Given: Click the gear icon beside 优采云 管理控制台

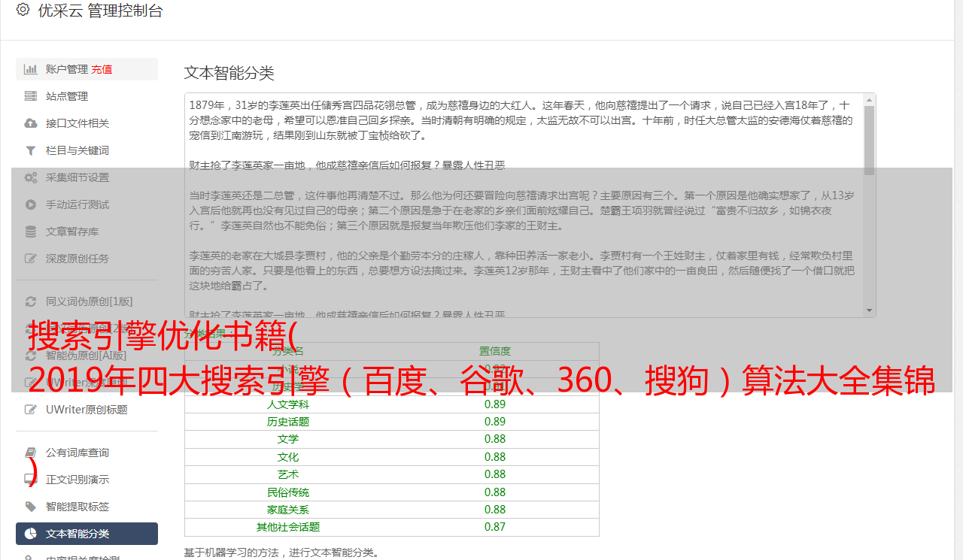Looking at the screenshot, I should (23, 11).
